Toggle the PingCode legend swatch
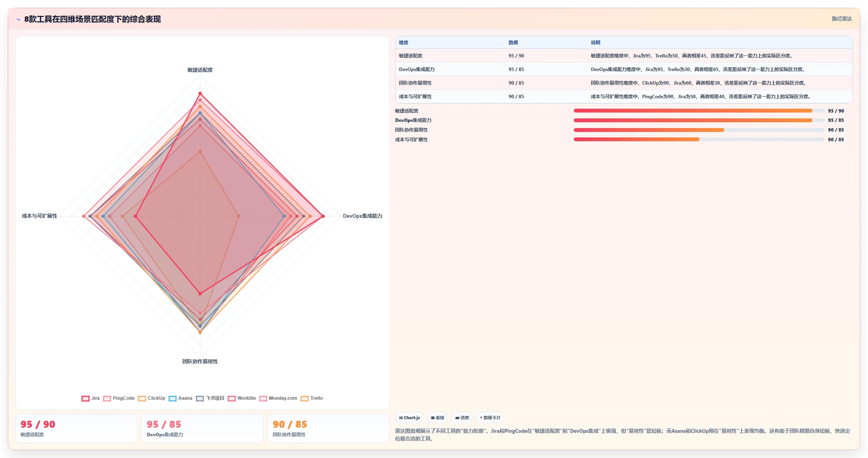The height and width of the screenshot is (458, 868). point(107,398)
